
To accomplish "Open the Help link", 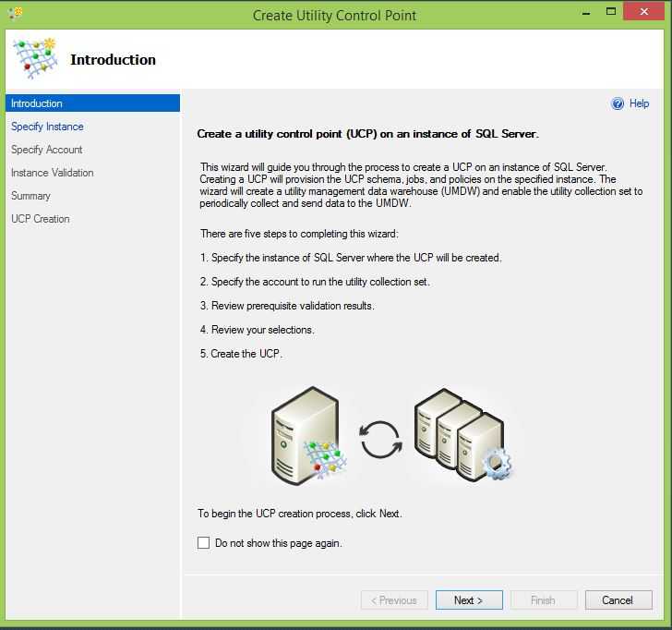I will [x=639, y=103].
